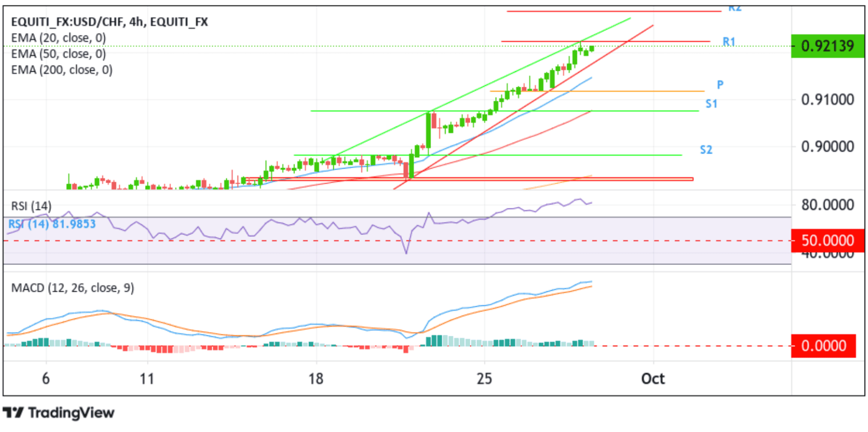Select the EMA (20, close, 0) legend
Screen dimensions: 868x432
[x=58, y=38]
